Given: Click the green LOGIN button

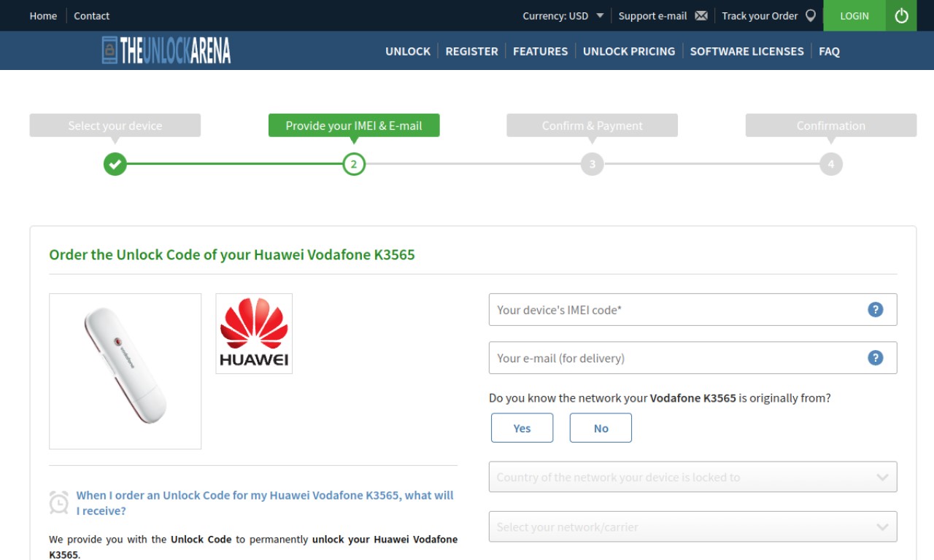Looking at the screenshot, I should click(854, 15).
